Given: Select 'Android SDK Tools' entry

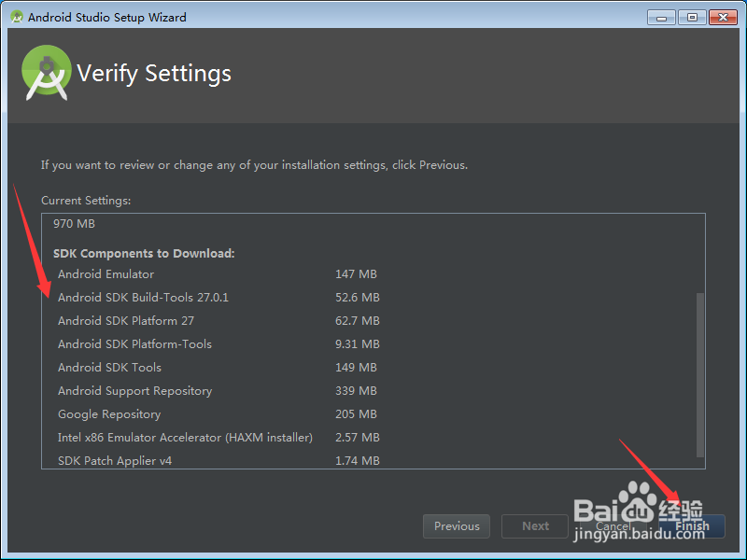Looking at the screenshot, I should [x=109, y=368].
